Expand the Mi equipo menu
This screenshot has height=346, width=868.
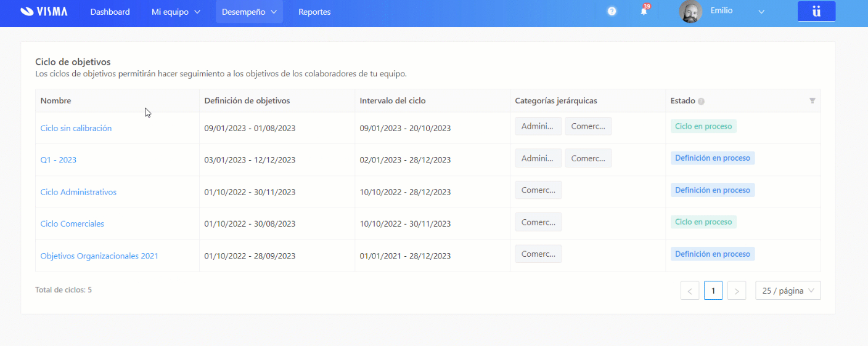(176, 12)
